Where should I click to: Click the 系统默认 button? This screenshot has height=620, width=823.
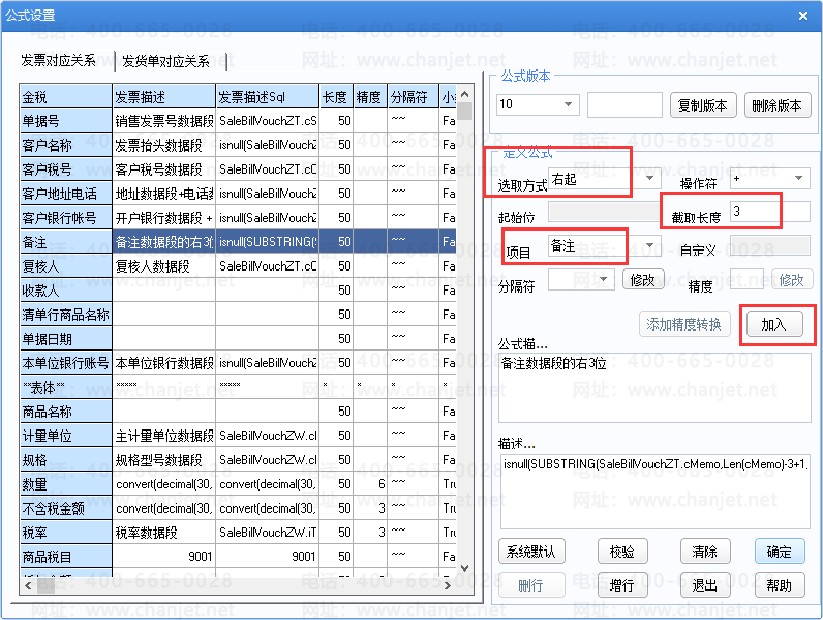pos(531,551)
